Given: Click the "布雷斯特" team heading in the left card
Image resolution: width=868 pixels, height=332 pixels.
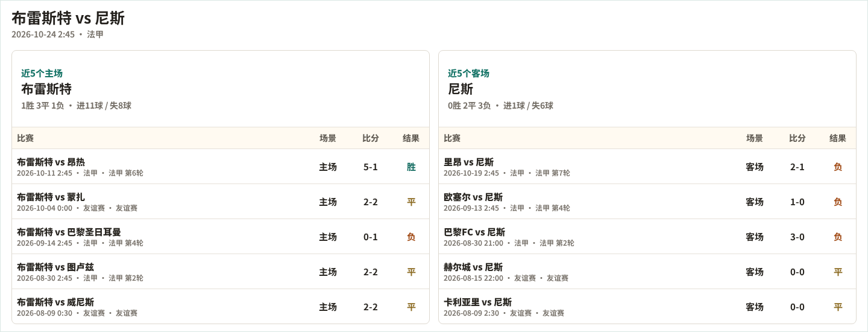Looking at the screenshot, I should click(x=46, y=89).
